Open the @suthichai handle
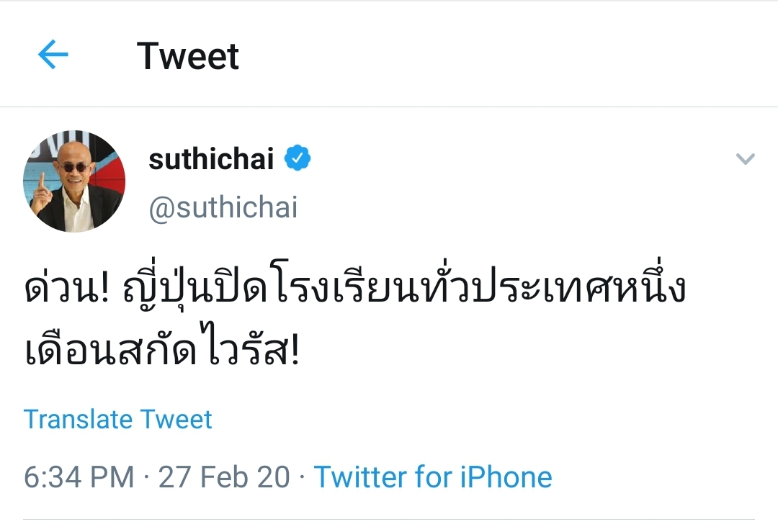Viewport: 778px width, 532px height. pos(223,207)
